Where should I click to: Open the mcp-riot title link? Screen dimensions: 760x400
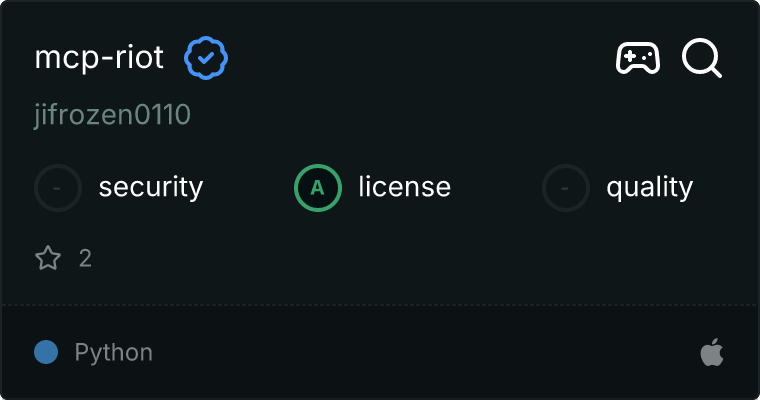point(99,59)
